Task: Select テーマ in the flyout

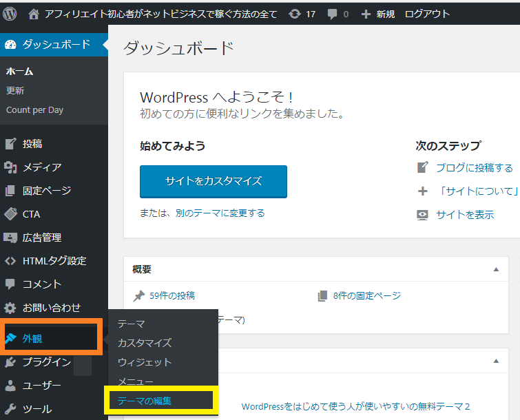Action: click(x=132, y=324)
